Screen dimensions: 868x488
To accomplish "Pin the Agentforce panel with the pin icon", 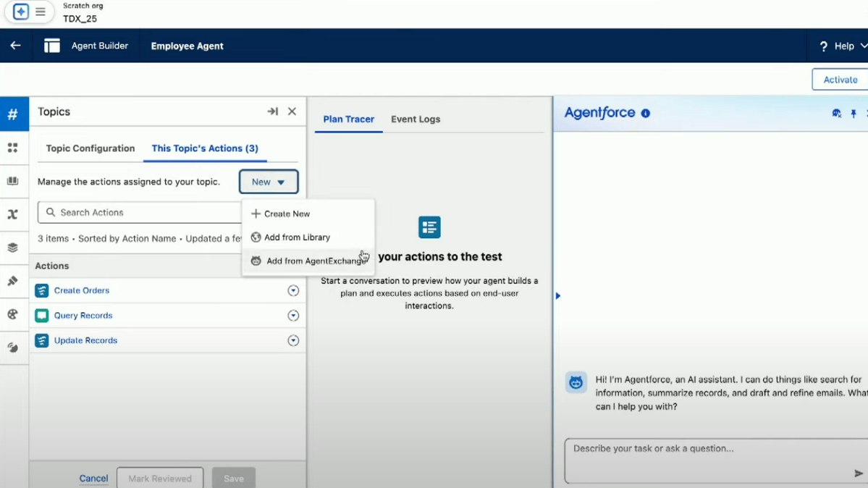I will click(x=854, y=113).
